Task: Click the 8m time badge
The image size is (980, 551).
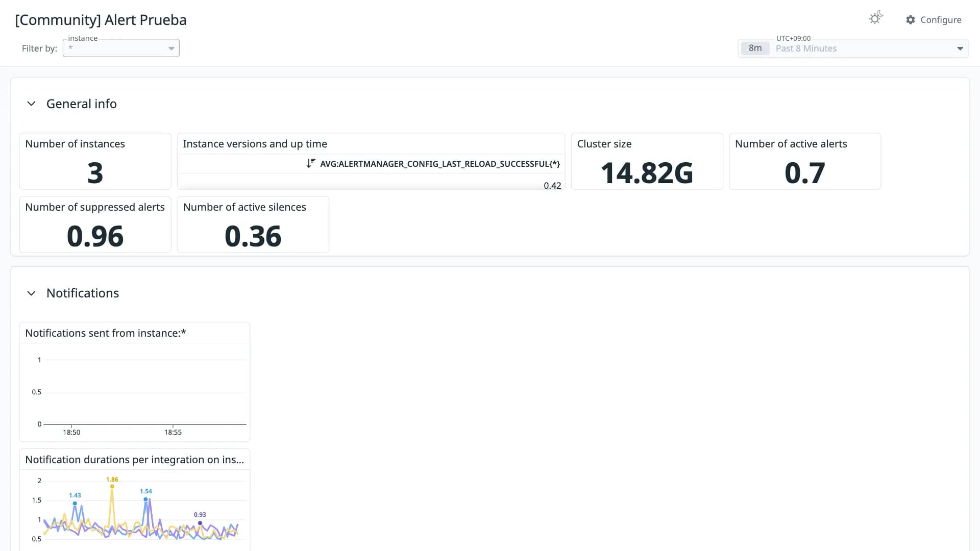Action: coord(755,48)
